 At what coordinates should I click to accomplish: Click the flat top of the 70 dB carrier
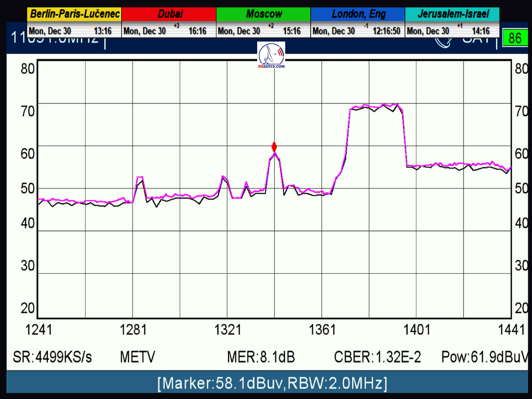(376, 108)
